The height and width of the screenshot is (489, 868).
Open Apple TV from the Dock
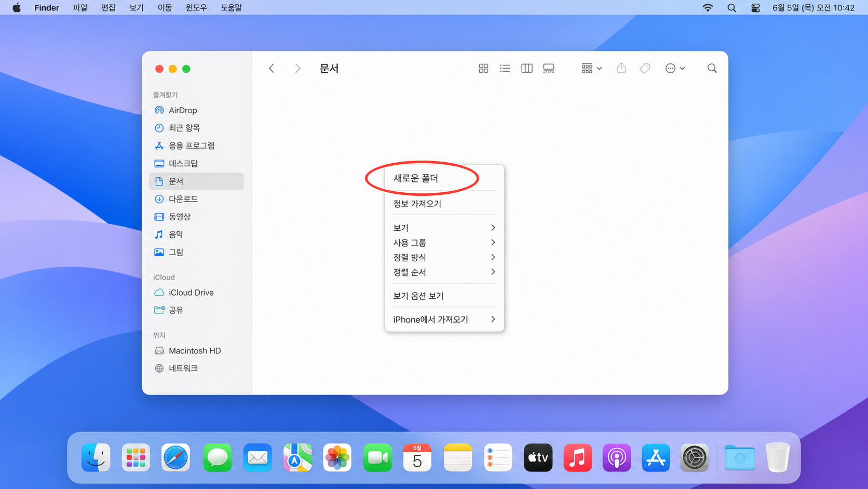point(538,458)
